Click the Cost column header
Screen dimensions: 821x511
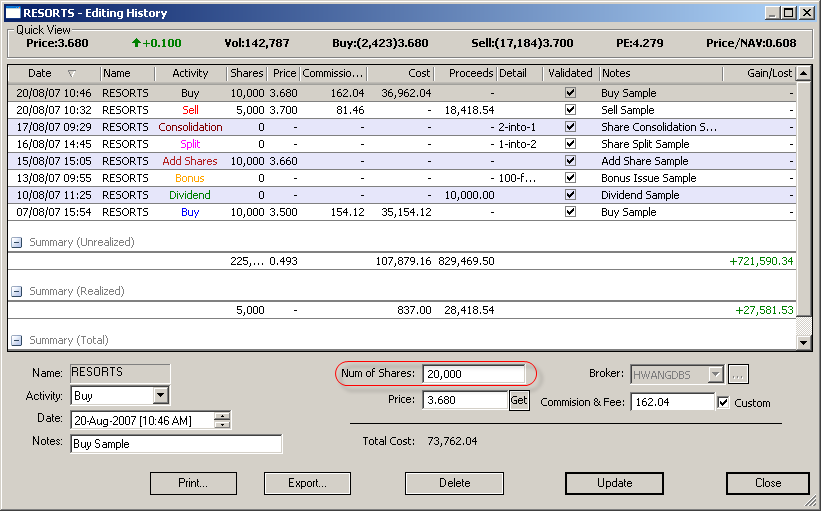click(401, 73)
